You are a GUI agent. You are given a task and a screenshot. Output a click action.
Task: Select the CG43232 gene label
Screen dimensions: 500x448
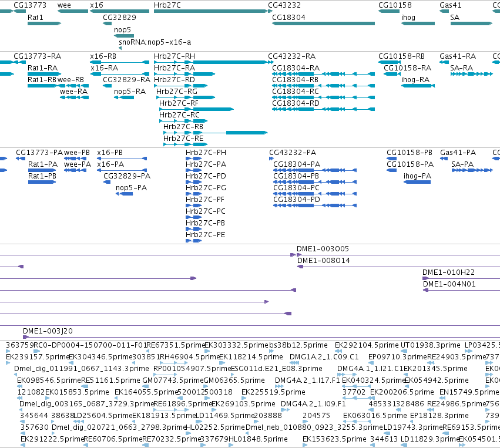coord(284,5)
